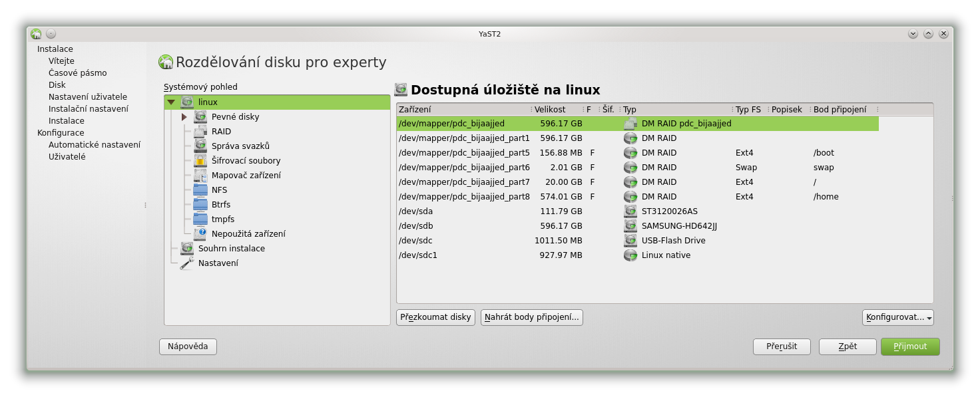Image resolution: width=980 pixels, height=397 pixels.
Task: Open the Konfigurovat... dropdown
Action: coord(898,317)
